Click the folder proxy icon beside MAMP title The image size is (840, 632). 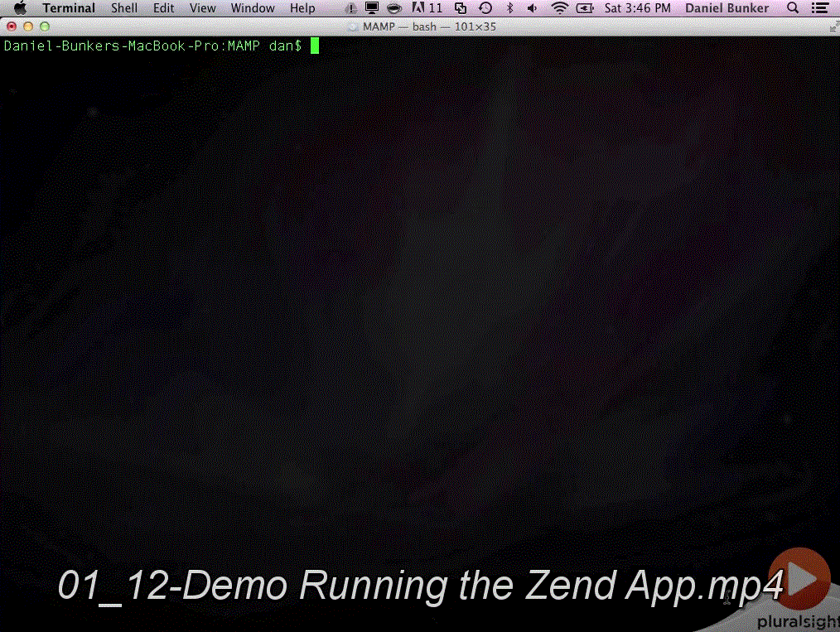coord(353,27)
